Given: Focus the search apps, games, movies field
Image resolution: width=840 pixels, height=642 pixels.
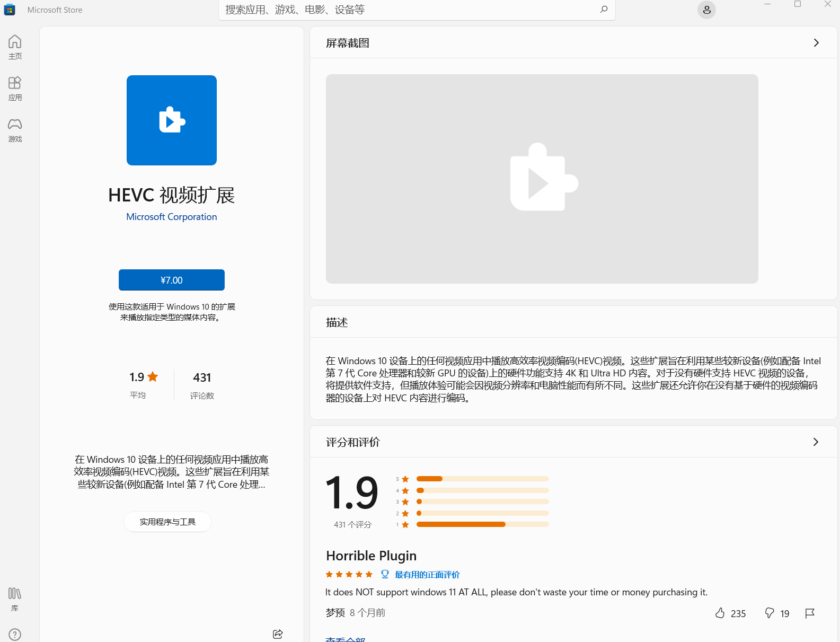Looking at the screenshot, I should 417,10.
